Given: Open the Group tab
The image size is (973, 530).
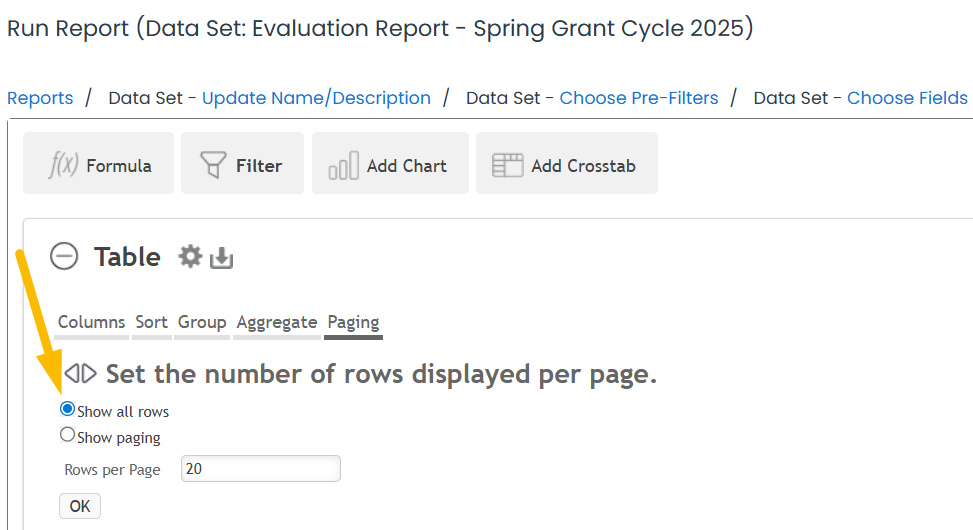Looking at the screenshot, I should 202,323.
